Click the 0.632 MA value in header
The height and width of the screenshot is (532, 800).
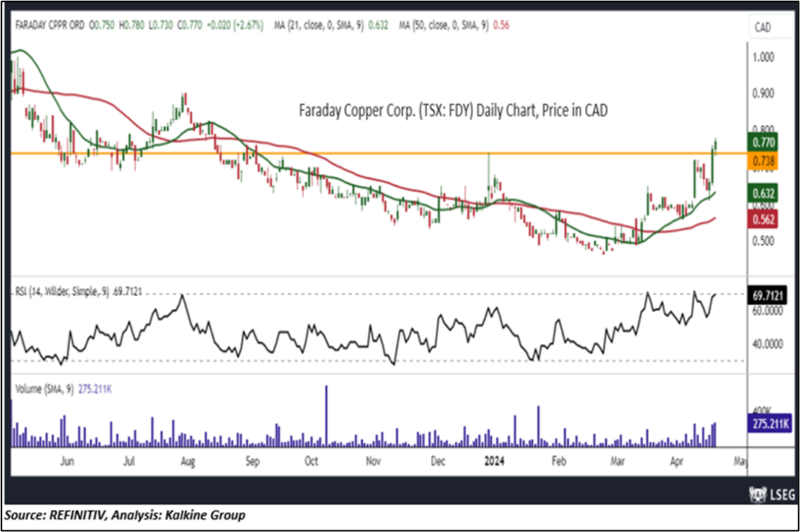tap(378, 25)
